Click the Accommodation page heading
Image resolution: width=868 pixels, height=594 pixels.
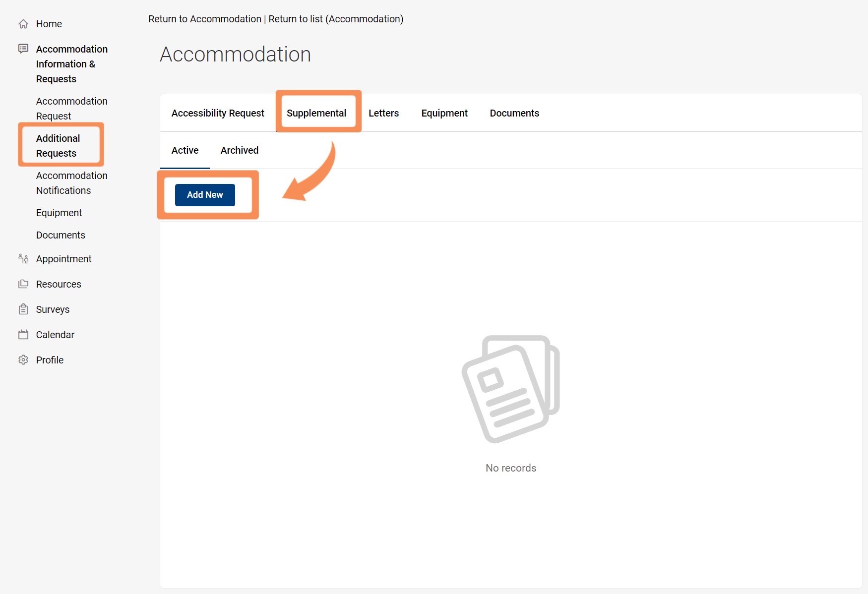tap(236, 54)
